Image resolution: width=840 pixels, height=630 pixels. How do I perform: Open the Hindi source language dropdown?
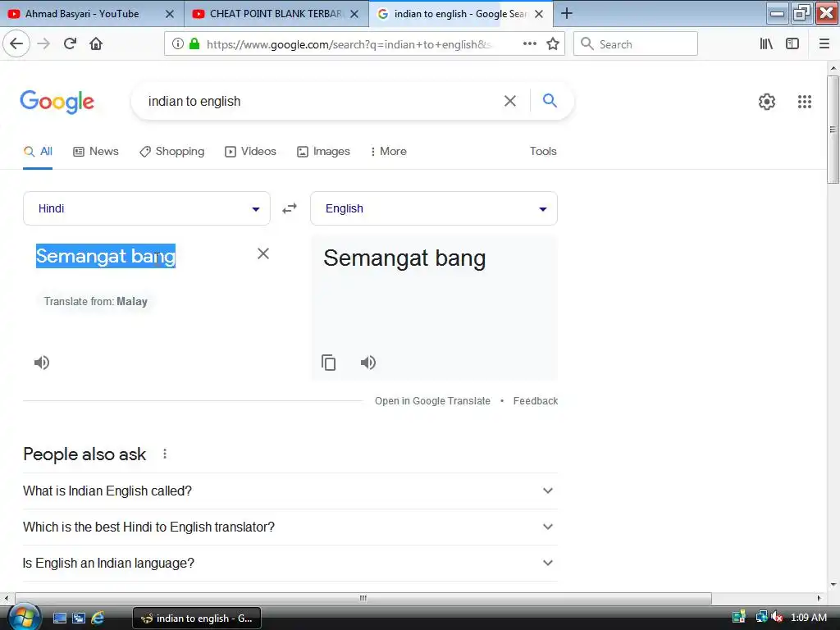pyautogui.click(x=146, y=208)
